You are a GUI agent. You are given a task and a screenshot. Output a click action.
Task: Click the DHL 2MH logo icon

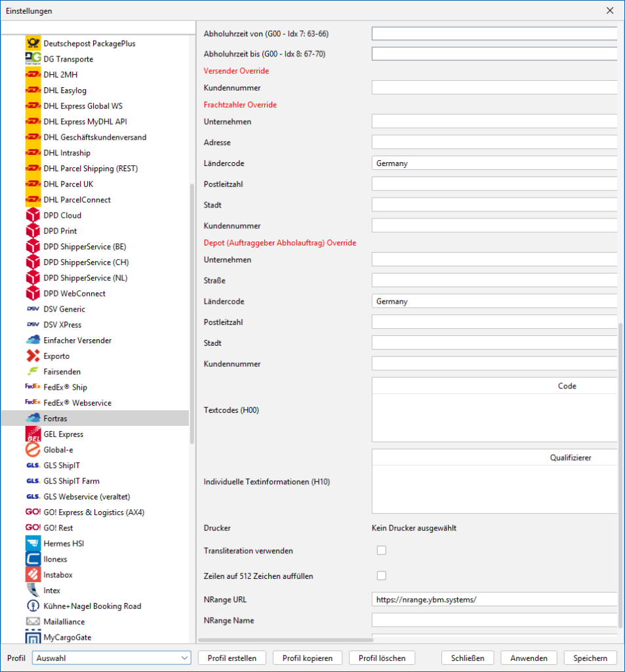(33, 75)
